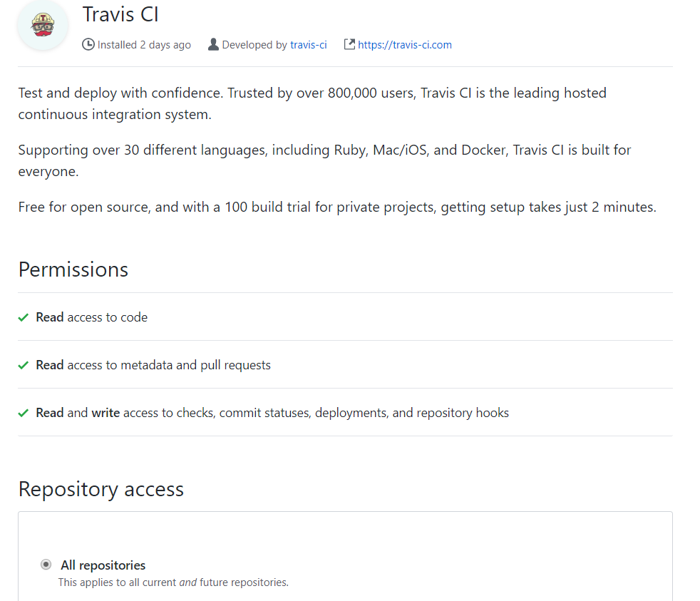Image resolution: width=700 pixels, height=601 pixels.
Task: Click the external link icon before the URL
Action: click(x=349, y=43)
